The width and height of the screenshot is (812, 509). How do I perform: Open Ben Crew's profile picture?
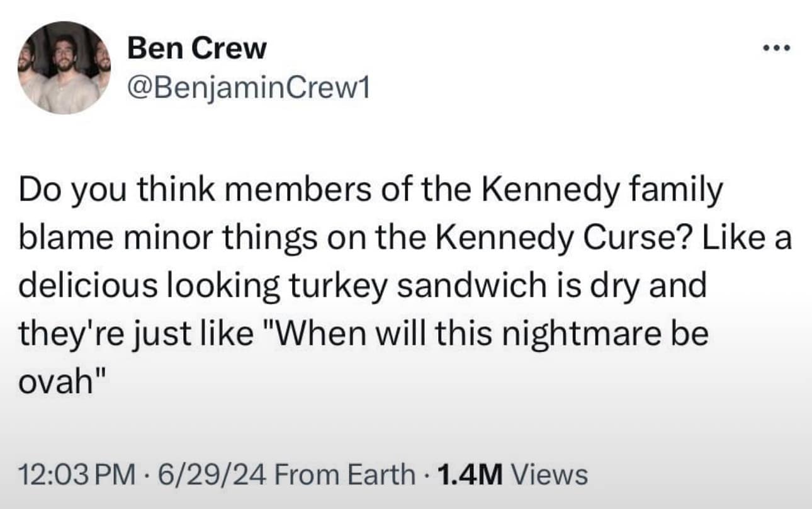click(64, 67)
